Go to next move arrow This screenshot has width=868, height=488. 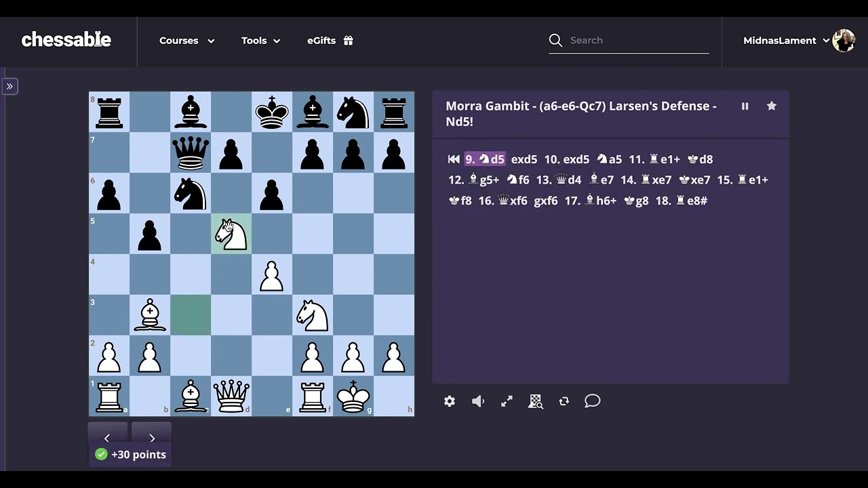pyautogui.click(x=152, y=438)
